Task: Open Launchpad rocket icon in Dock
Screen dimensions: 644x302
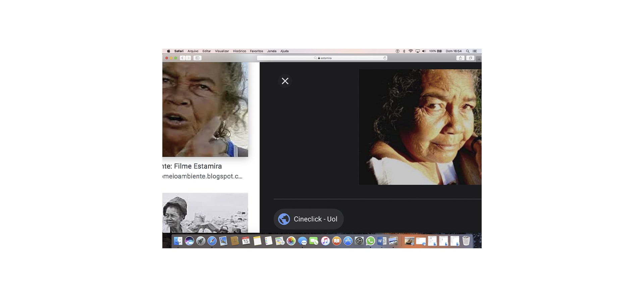Action: [x=201, y=241]
